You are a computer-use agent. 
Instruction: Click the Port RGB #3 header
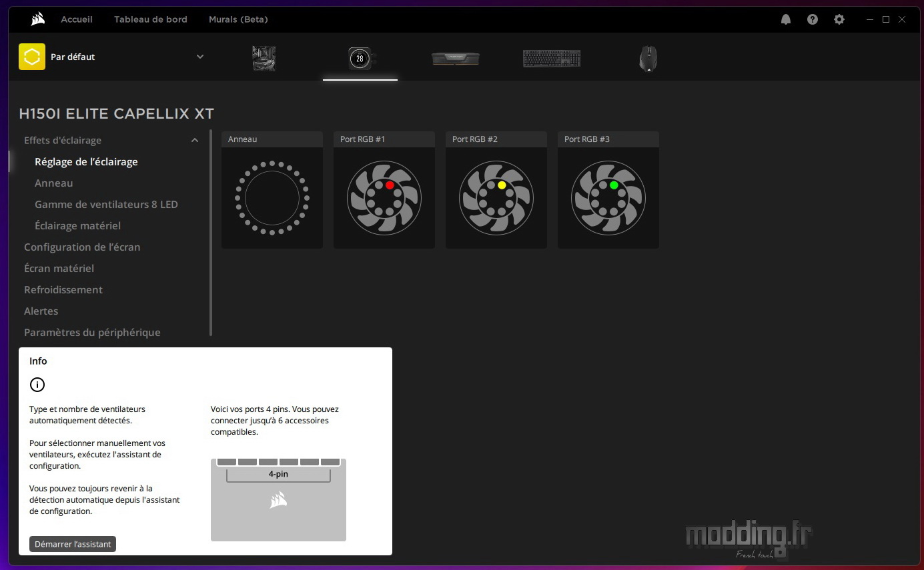(x=608, y=139)
